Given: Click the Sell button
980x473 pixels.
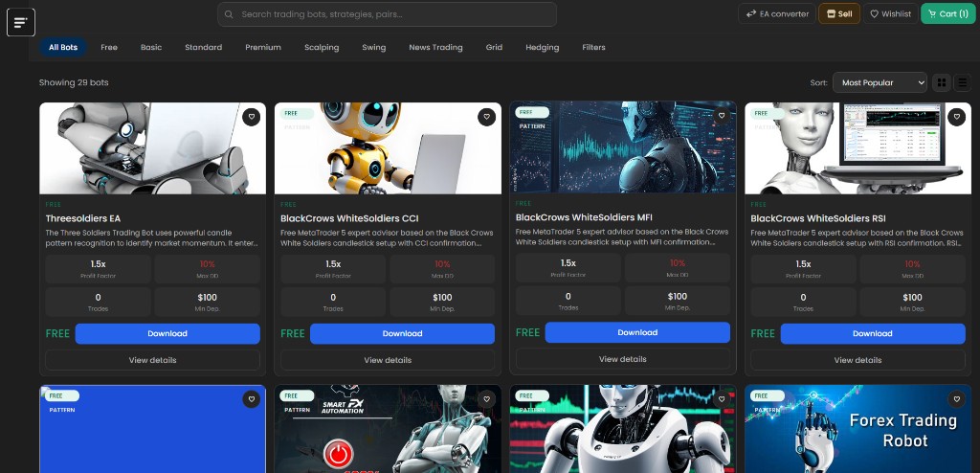Looking at the screenshot, I should tap(838, 13).
